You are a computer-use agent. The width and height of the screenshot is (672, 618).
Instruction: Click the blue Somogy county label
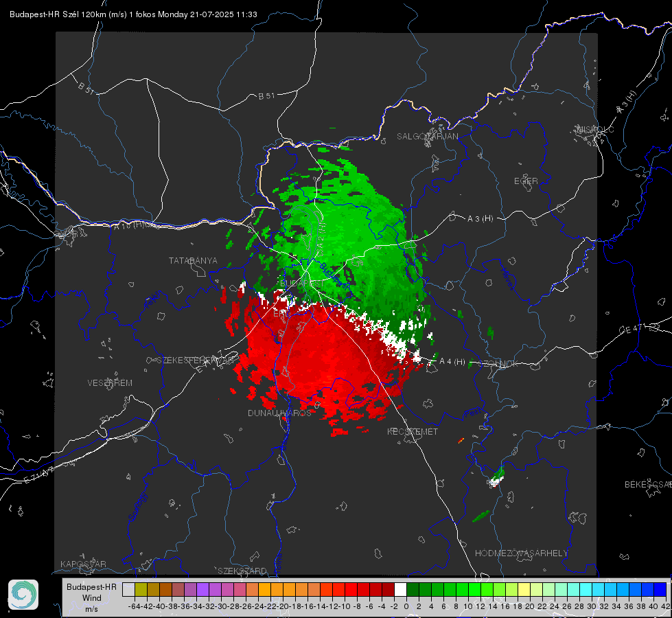click(x=137, y=507)
